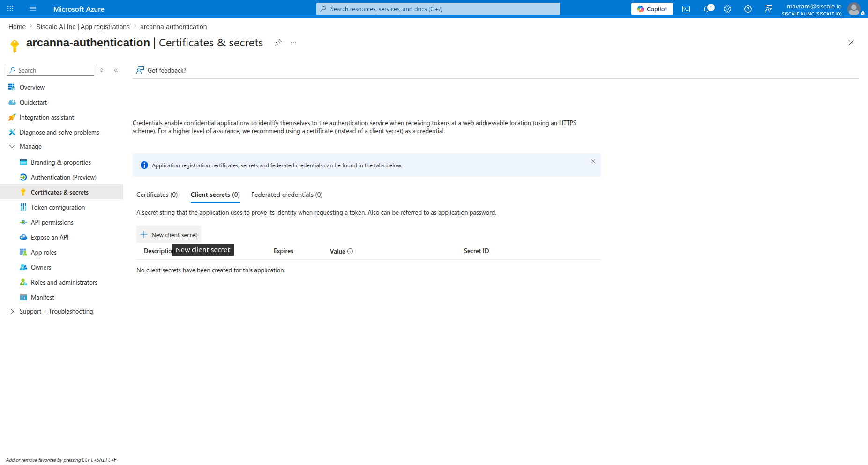Switch to Federated credentials (0) tab

[287, 195]
